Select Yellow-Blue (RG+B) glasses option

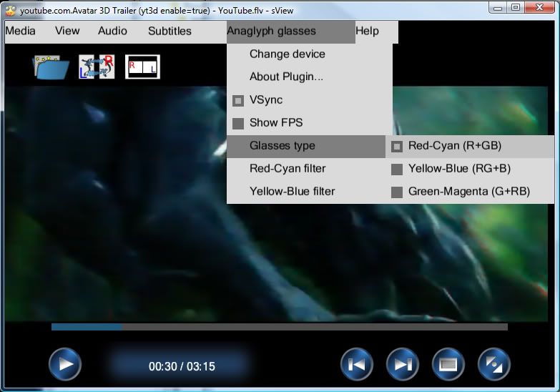[x=470, y=169]
